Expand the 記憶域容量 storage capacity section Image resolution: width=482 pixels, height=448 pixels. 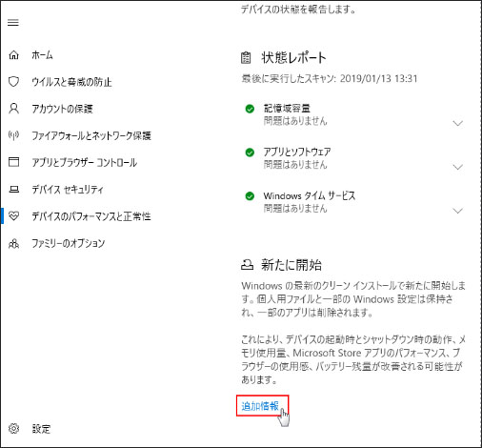(x=457, y=123)
